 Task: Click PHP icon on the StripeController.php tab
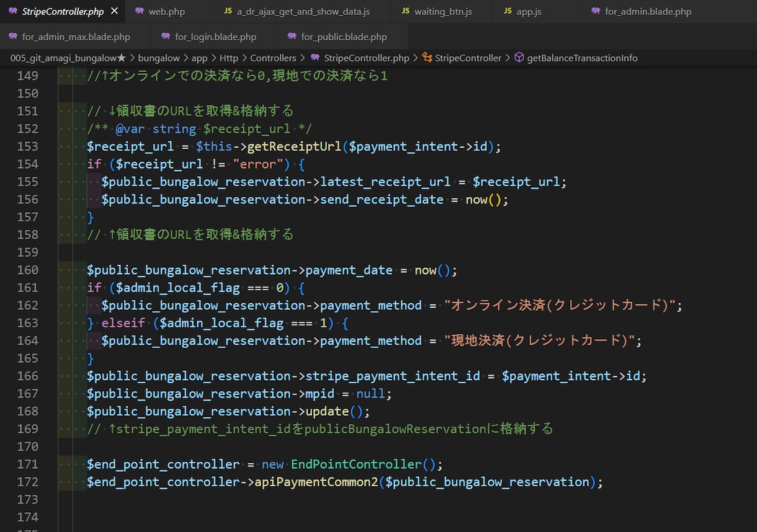12,11
